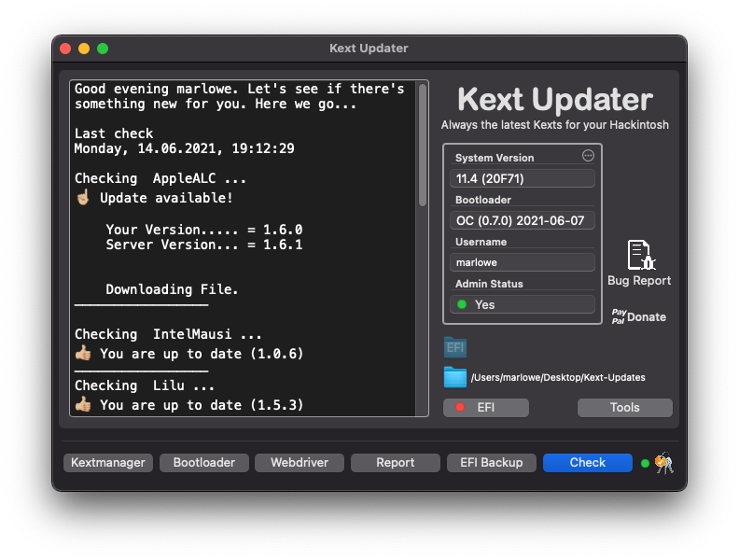Click the keychain icon beside Check
This screenshot has height=560, width=739.
664,462
